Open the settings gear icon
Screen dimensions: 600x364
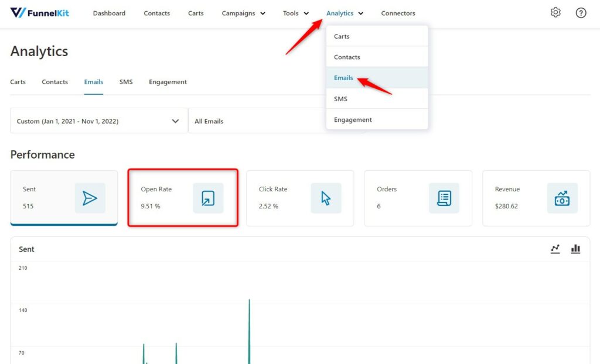(x=555, y=13)
